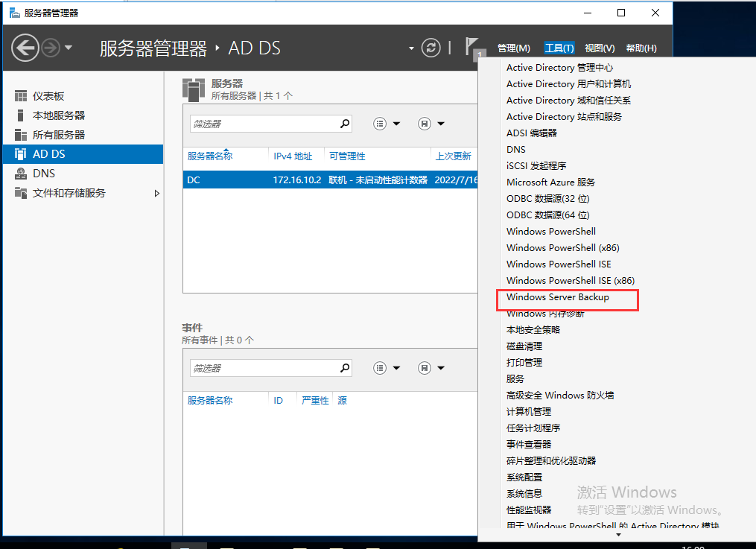This screenshot has height=549, width=756.
Task: Open Active Directory 管理中心
Action: (559, 68)
